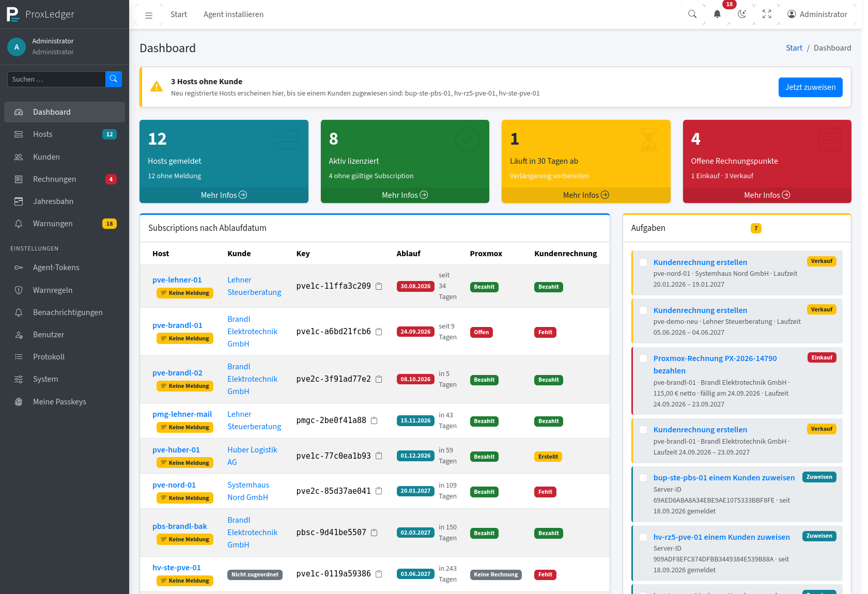
Task: Copy key pve2c-85d37ae041 to clipboard
Action: tap(379, 491)
